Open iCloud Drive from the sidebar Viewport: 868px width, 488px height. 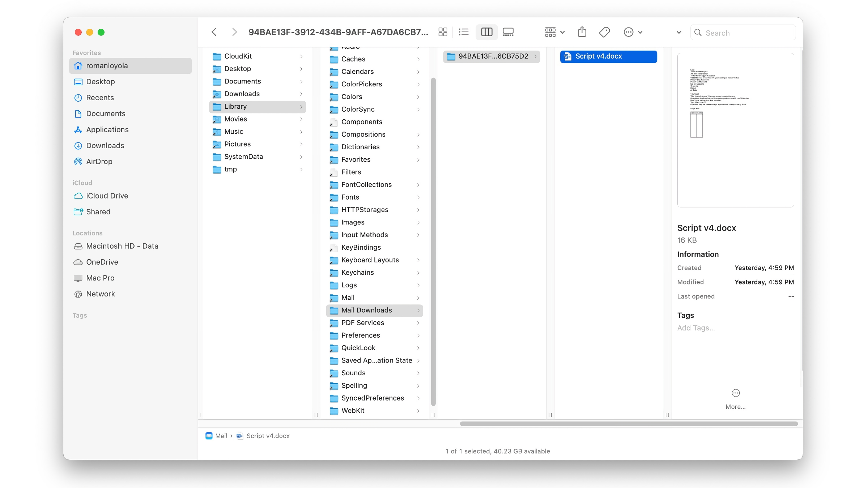pos(107,196)
